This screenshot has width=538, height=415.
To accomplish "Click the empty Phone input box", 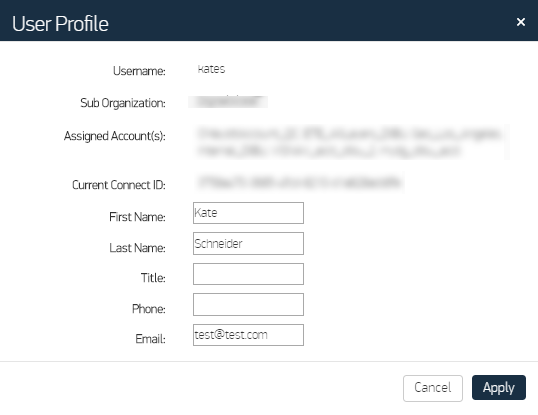I will click(248, 305).
